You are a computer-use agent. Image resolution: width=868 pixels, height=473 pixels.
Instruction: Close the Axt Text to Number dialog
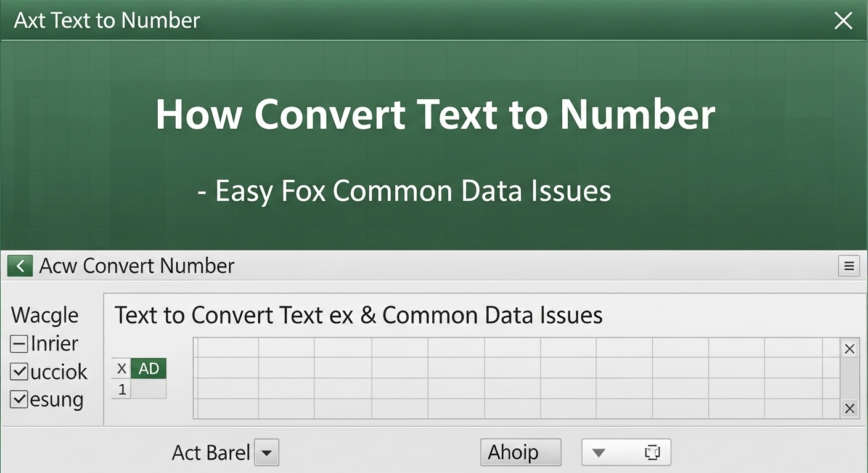(x=843, y=20)
